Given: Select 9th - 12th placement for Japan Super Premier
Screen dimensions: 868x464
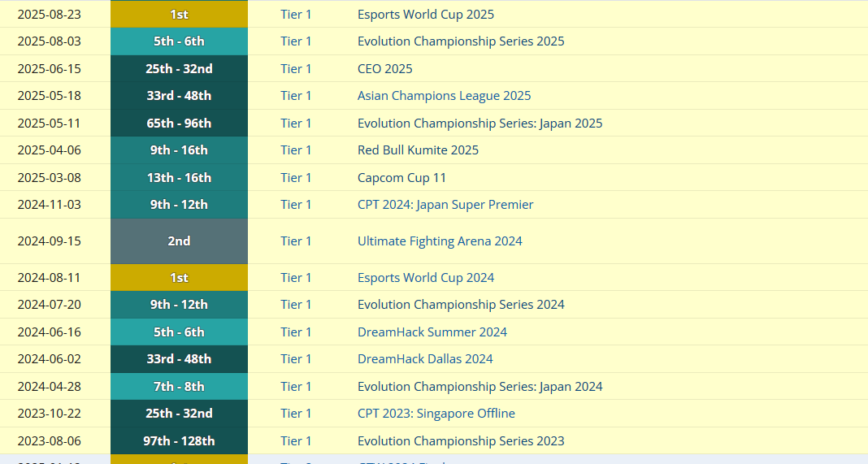Looking at the screenshot, I should 179,205.
